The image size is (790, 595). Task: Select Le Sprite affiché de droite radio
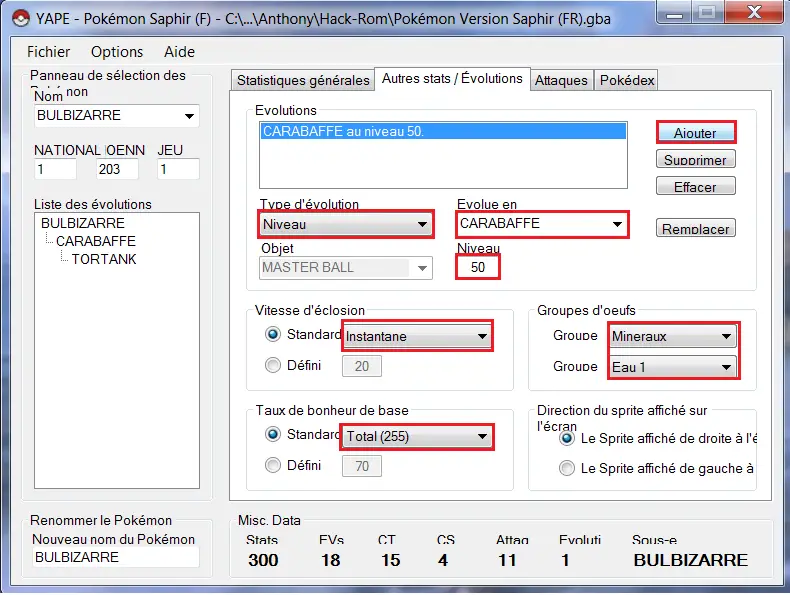click(x=567, y=439)
